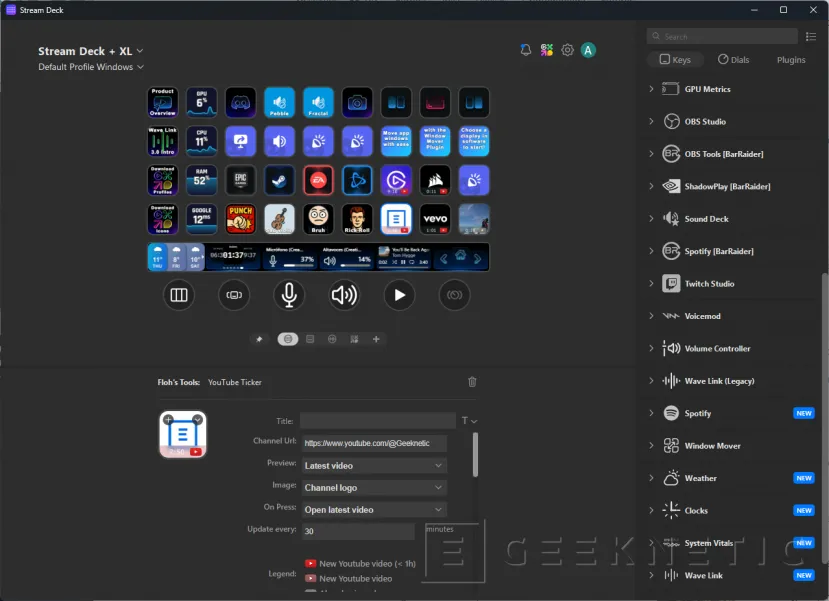Open the account avatar icon
This screenshot has width=829, height=601.
point(589,49)
